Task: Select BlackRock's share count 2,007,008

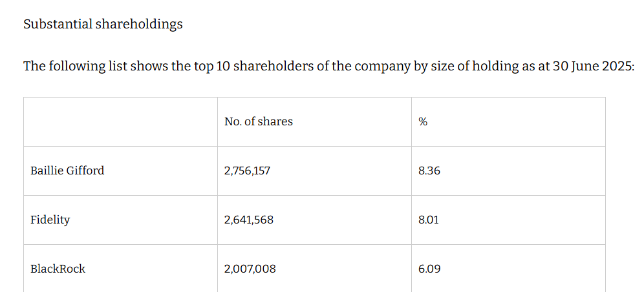Action: click(x=250, y=269)
